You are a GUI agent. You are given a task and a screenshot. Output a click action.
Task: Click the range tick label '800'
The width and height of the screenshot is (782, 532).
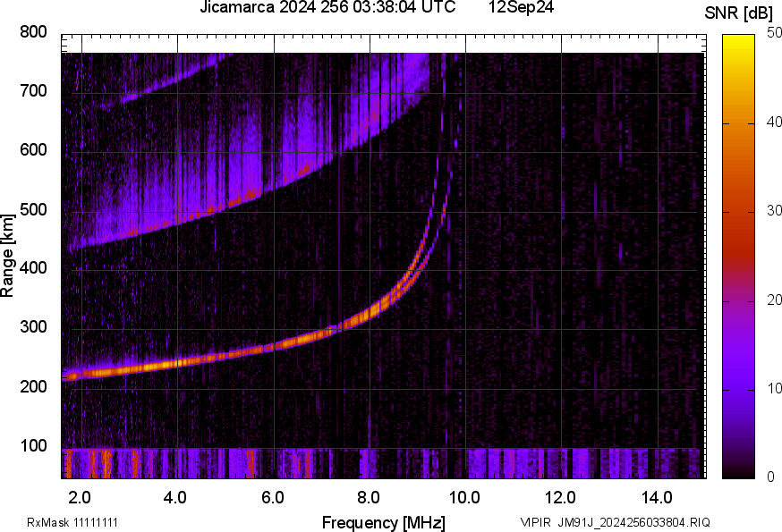(33, 32)
